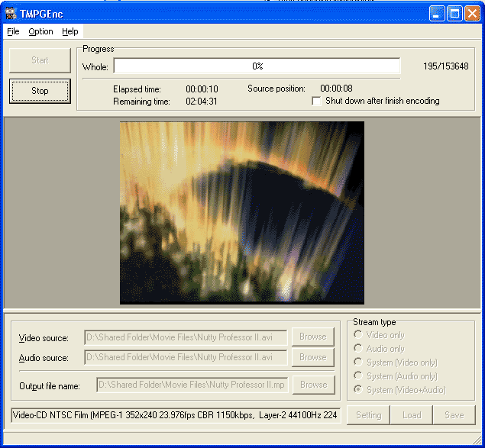The width and height of the screenshot is (485, 448).
Task: Click the Whole progress bar
Action: (257, 66)
